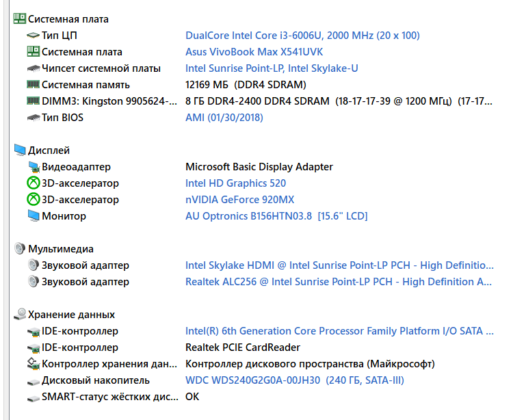Viewport: 513px width, 420px height.
Task: Click the Системная плата section header icon
Action: [x=20, y=18]
